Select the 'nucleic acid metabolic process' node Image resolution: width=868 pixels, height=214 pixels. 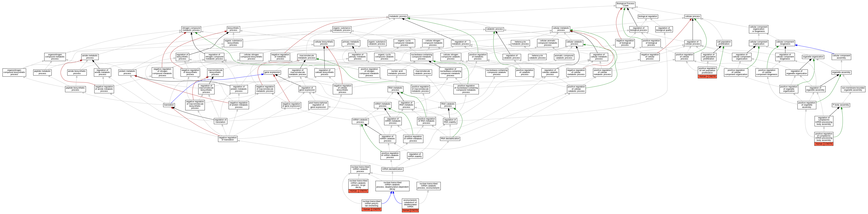point(397,72)
